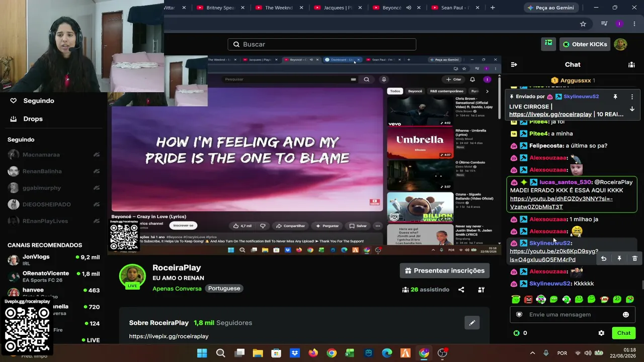Open chat settings gear icon
This screenshot has height=362, width=644.
click(x=601, y=333)
